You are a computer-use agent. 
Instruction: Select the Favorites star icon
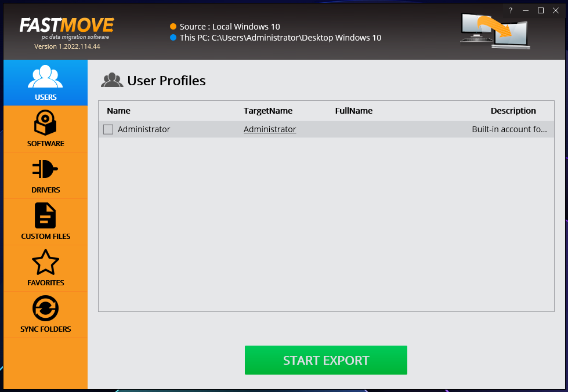pos(45,262)
